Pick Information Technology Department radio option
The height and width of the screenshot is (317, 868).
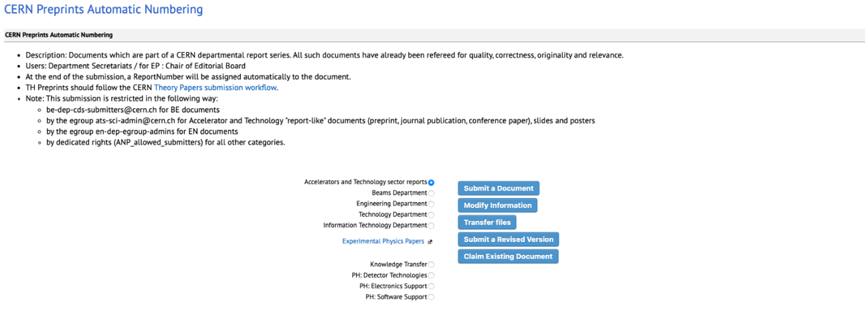click(431, 226)
